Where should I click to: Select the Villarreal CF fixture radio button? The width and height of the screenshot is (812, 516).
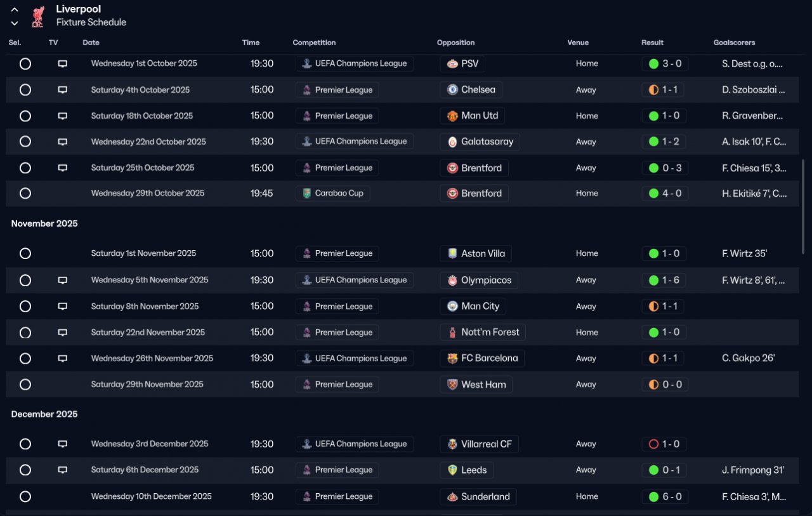25,444
